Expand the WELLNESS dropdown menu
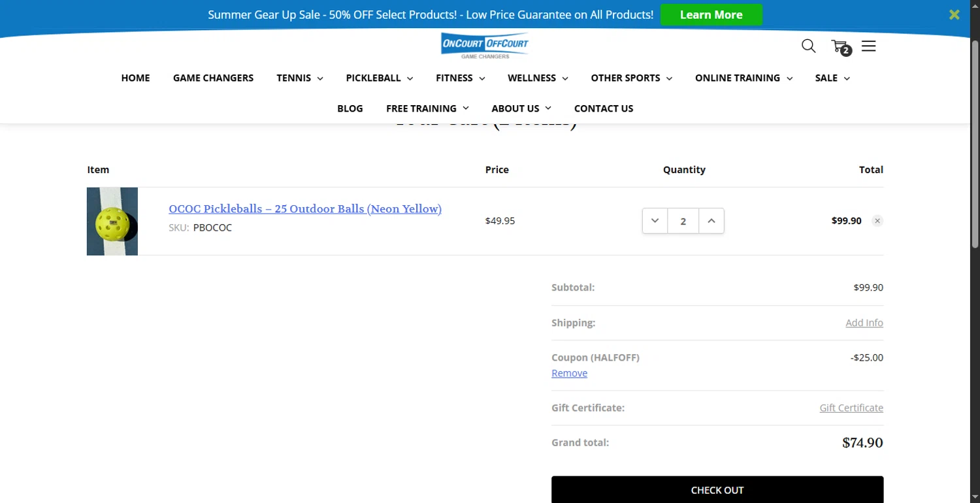The image size is (980, 503). [x=538, y=78]
